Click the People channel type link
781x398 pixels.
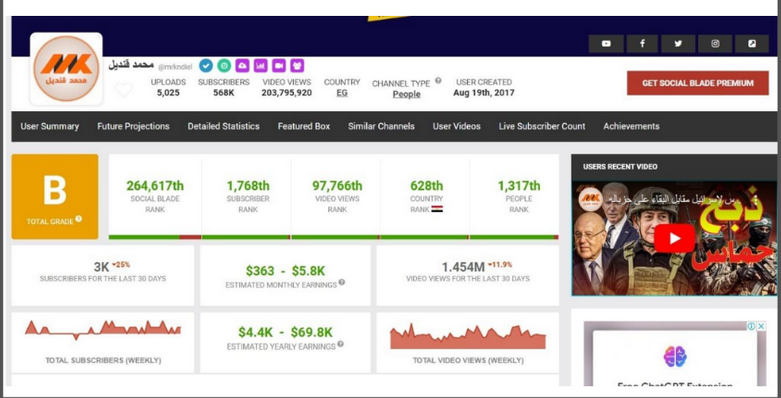406,95
